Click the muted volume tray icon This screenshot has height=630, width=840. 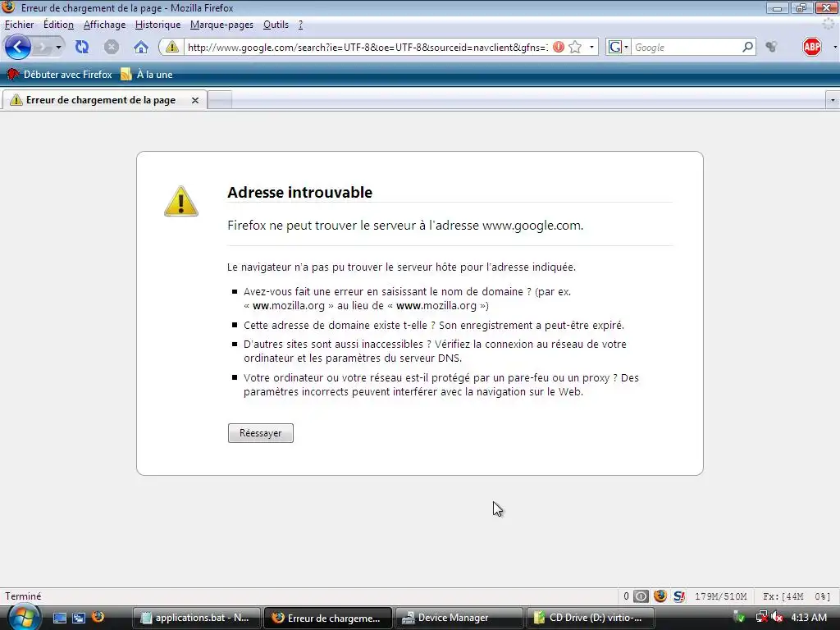[778, 618]
